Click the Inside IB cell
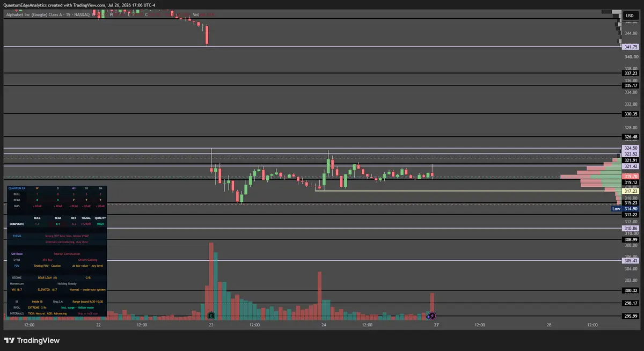This screenshot has width=644, height=351. click(x=37, y=302)
